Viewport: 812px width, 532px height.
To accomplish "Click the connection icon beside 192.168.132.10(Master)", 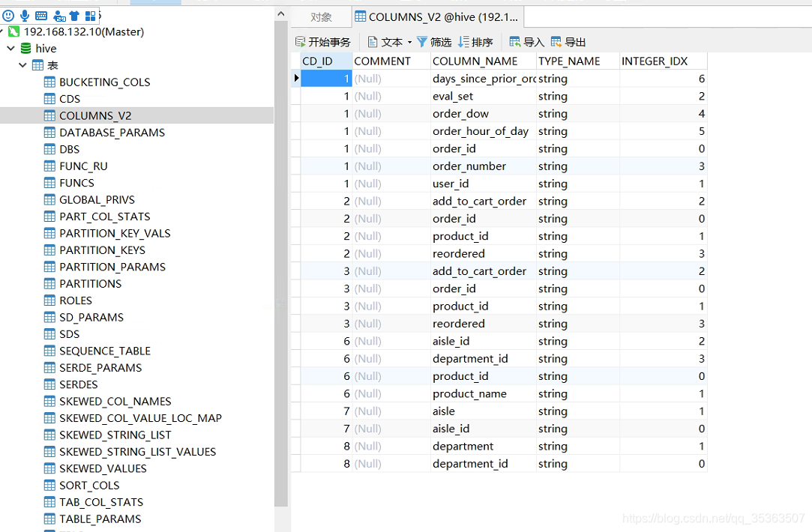I will click(13, 31).
